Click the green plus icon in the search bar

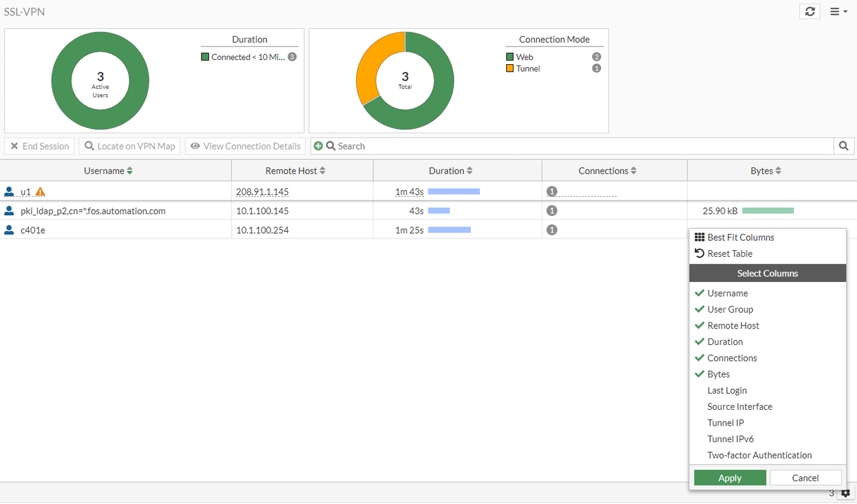318,146
